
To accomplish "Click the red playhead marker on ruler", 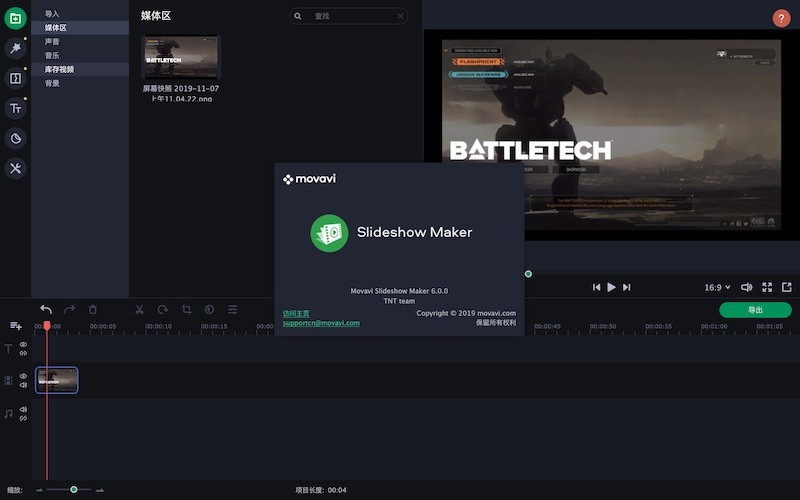I will (x=47, y=326).
